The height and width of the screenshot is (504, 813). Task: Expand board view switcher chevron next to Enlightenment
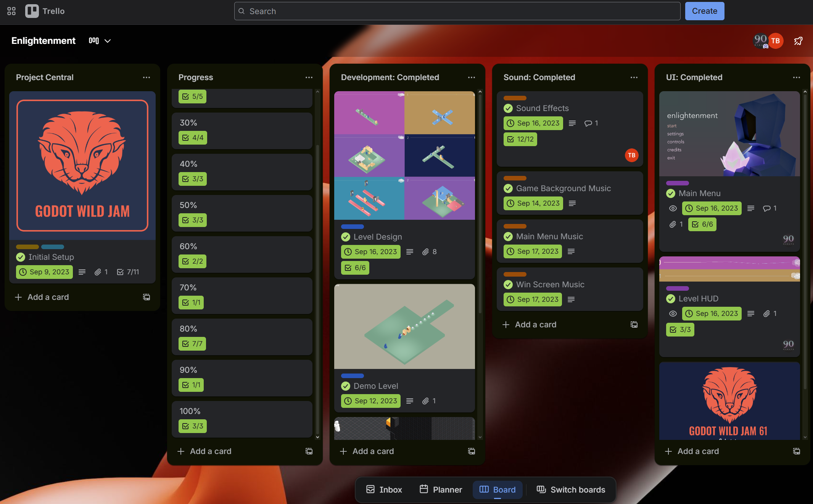point(108,41)
